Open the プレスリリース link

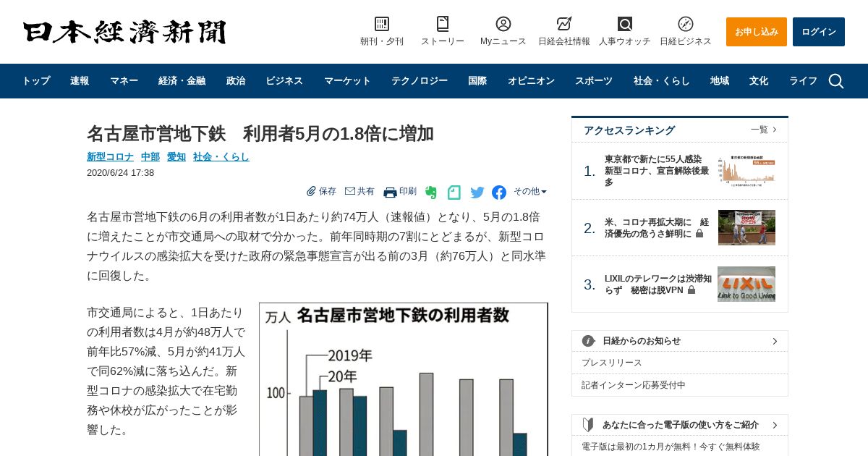pos(612,363)
